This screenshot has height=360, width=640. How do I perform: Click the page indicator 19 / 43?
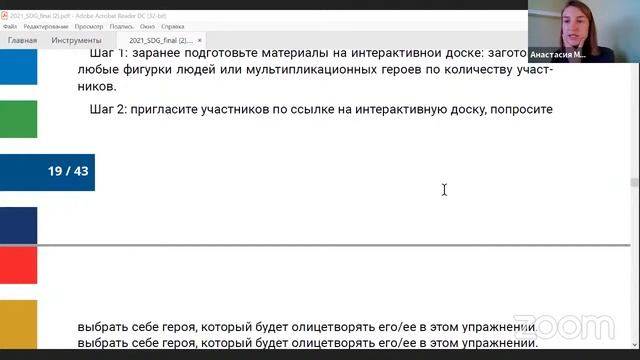tap(68, 171)
